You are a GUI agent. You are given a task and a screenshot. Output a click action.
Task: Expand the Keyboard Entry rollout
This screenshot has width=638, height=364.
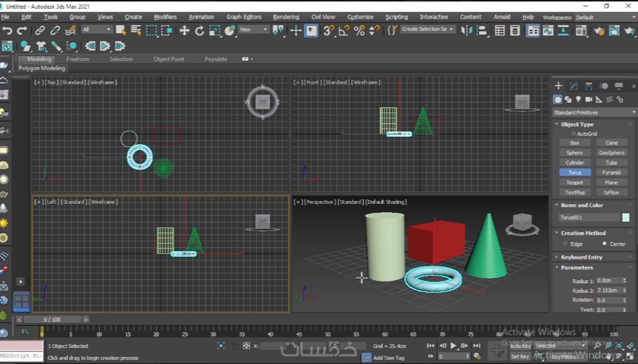click(581, 257)
